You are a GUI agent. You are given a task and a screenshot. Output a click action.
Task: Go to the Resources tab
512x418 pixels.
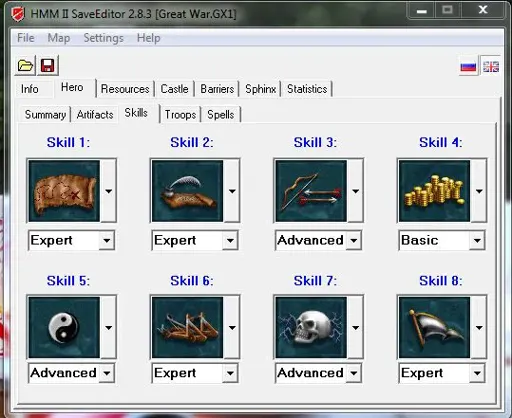point(125,89)
